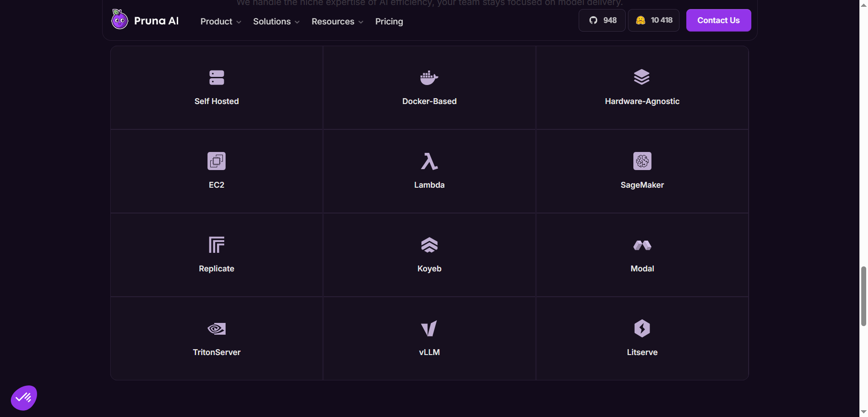Open the Hugging Face likes counter
This screenshot has height=417, width=868.
654,20
